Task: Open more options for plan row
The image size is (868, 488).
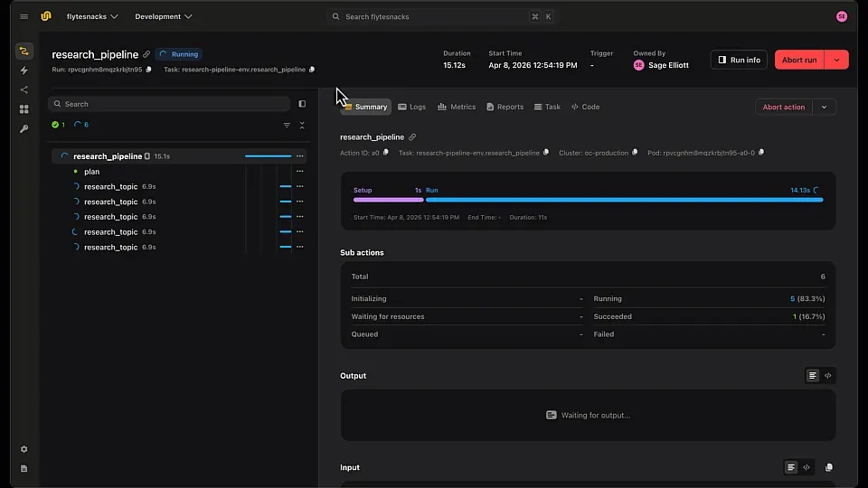Action: pyautogui.click(x=299, y=172)
